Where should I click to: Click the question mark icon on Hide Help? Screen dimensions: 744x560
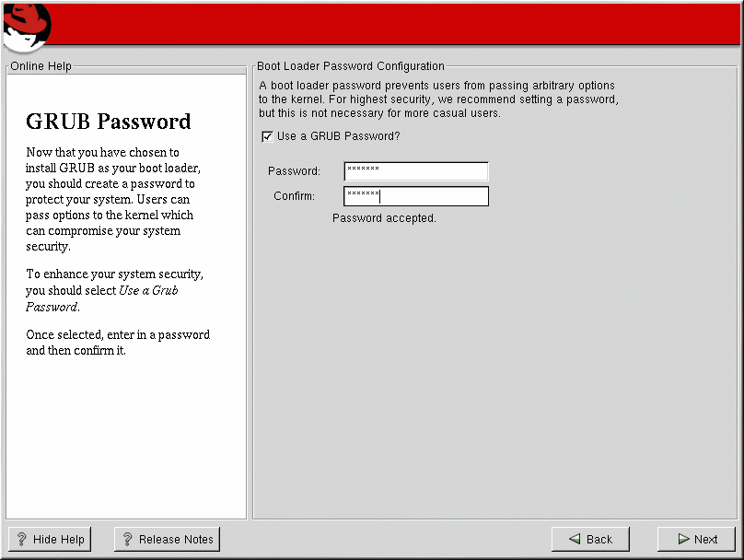pos(22,539)
